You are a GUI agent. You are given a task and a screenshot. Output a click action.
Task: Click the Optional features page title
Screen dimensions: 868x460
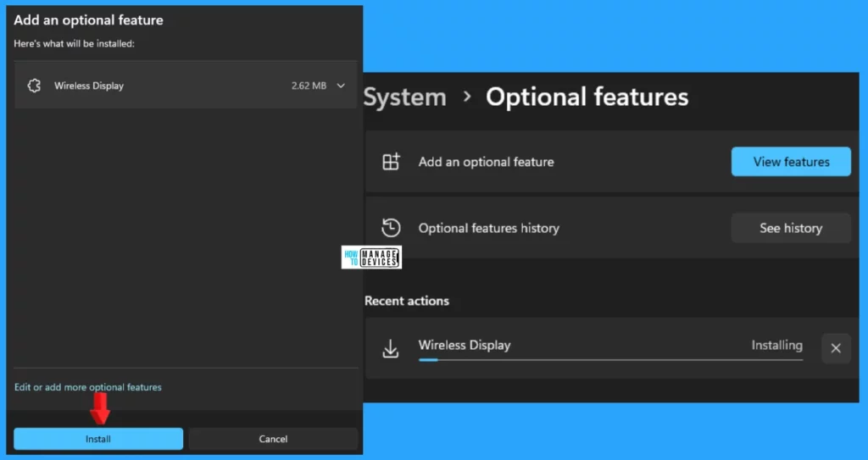[x=587, y=97]
